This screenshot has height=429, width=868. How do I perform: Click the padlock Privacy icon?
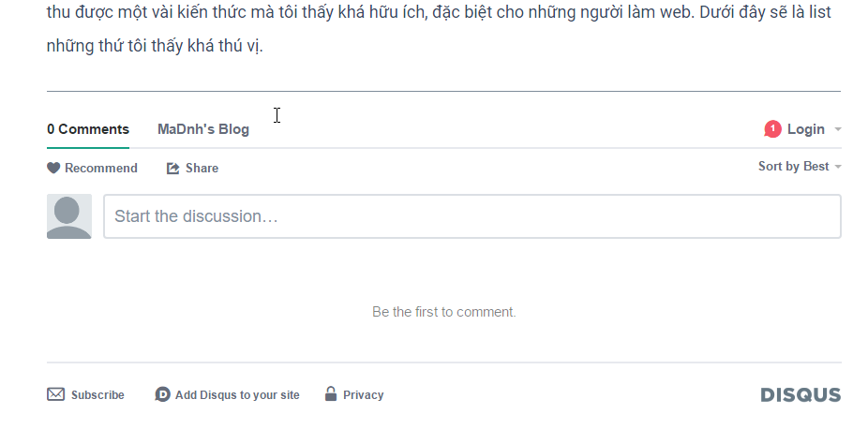331,393
